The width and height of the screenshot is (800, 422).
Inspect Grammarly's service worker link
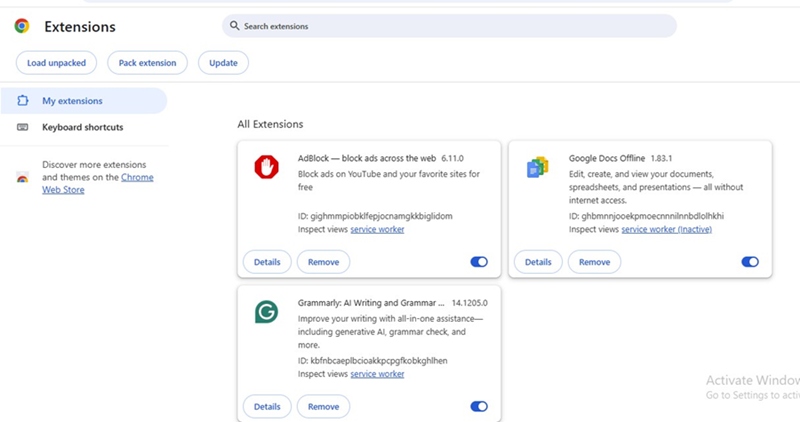pos(377,374)
